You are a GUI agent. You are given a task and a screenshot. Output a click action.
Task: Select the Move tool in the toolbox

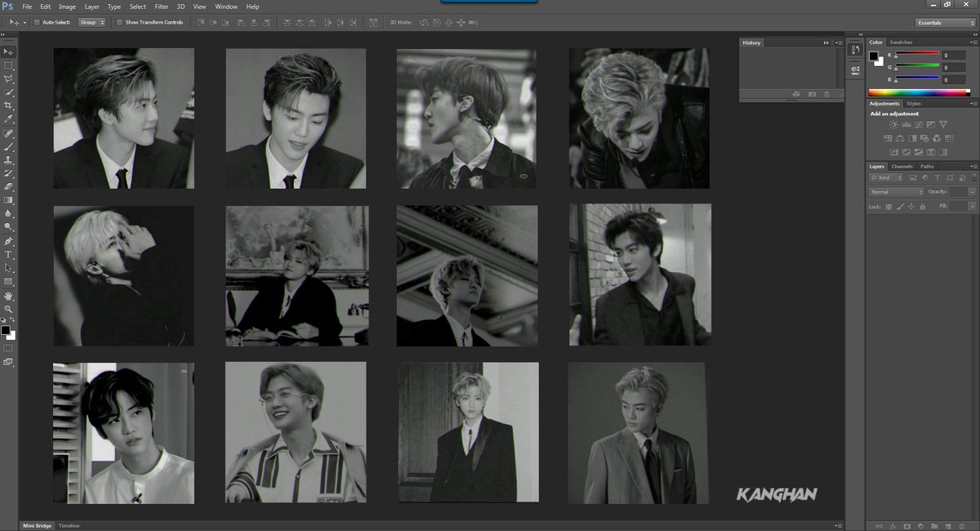pyautogui.click(x=8, y=51)
